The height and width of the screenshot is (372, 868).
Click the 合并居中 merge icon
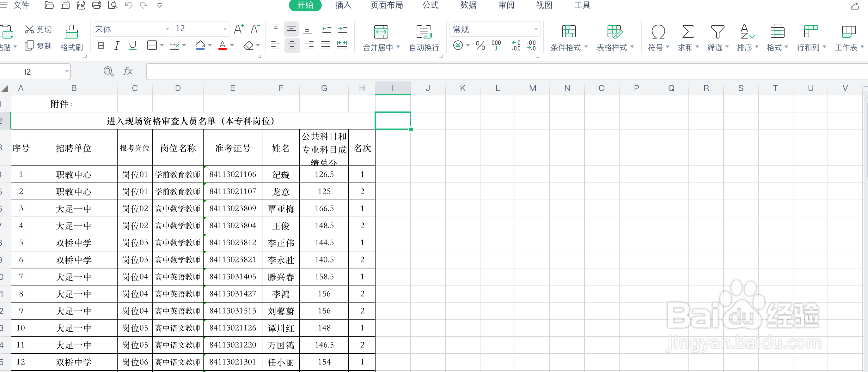(x=381, y=32)
